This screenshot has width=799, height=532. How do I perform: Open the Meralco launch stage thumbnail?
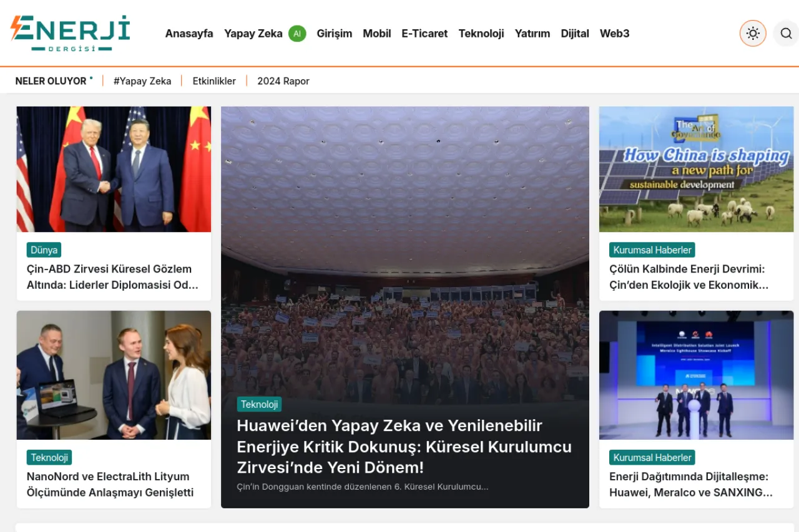(696, 375)
